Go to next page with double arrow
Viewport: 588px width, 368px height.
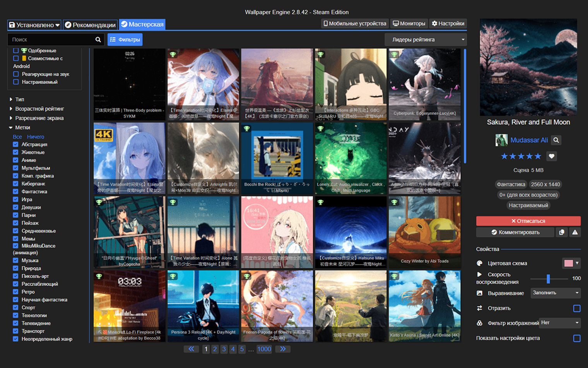(x=283, y=349)
